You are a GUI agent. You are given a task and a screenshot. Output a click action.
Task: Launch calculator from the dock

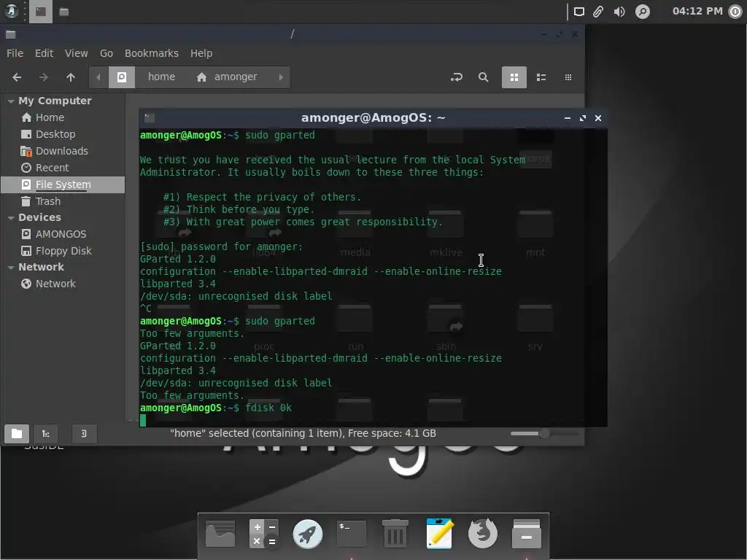coord(263,534)
